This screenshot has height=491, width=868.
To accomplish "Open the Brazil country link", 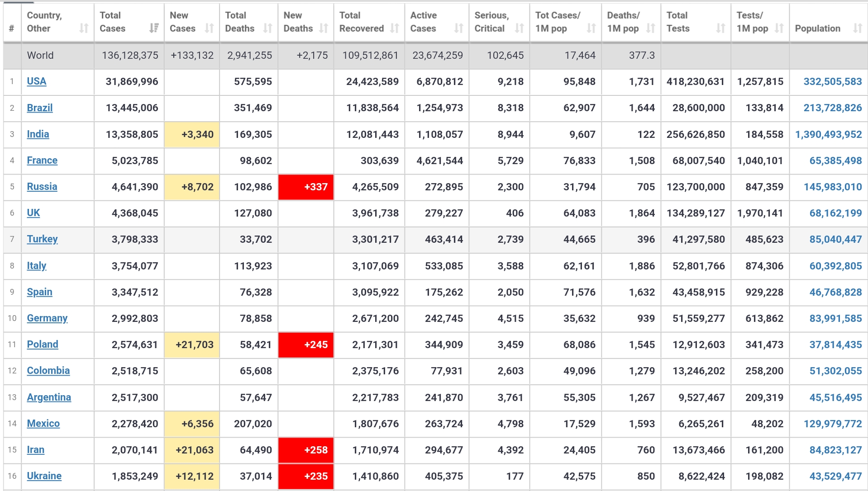I will click(x=40, y=108).
